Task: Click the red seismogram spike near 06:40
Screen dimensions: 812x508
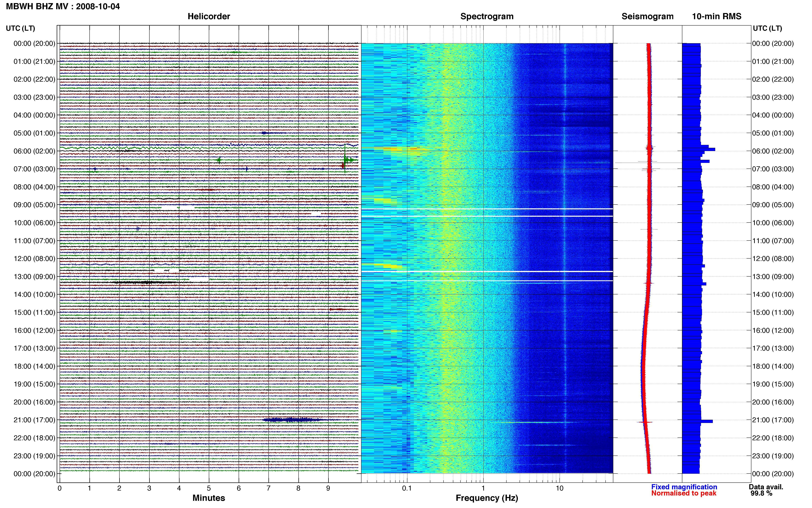Action: (649, 163)
